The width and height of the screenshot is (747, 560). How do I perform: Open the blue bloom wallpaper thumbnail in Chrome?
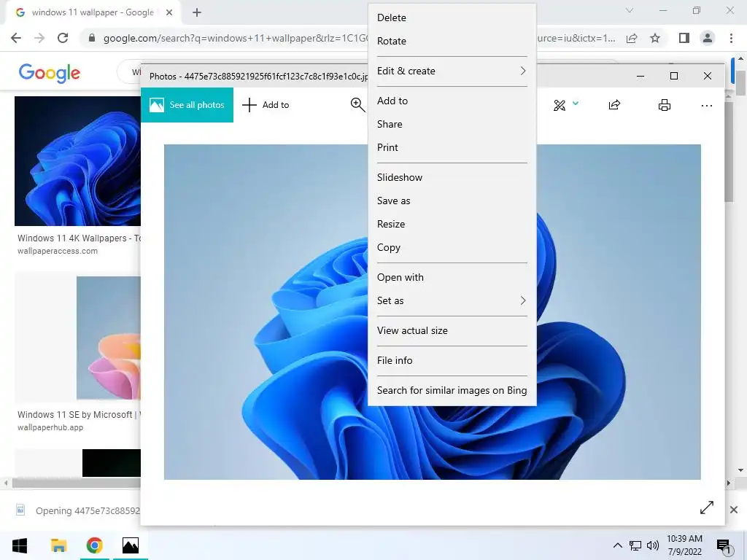(x=77, y=161)
